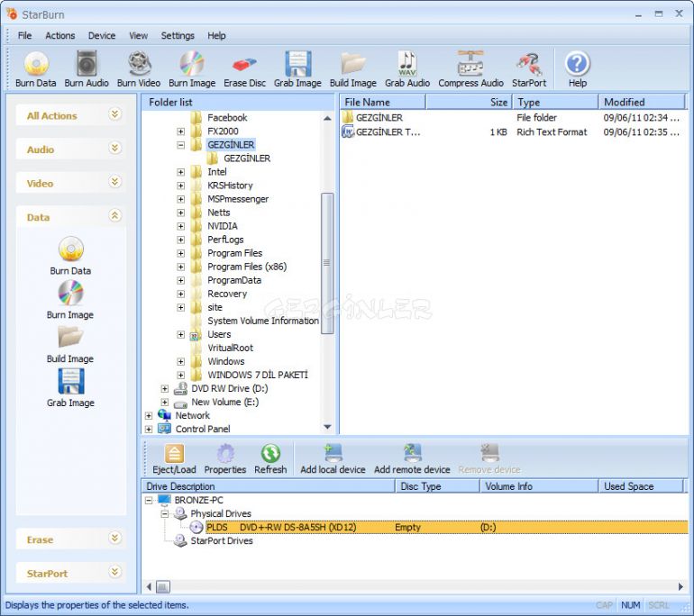694x616 pixels.
Task: Select System Volume Information folder
Action: [263, 321]
